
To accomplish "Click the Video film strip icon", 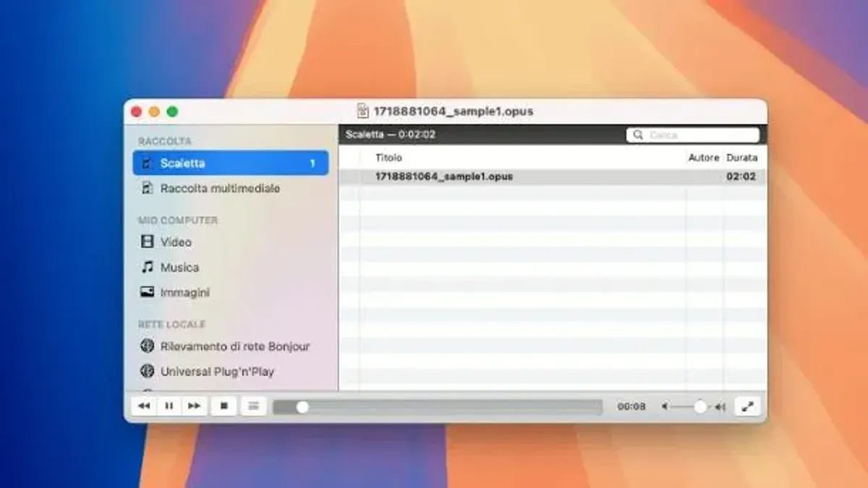I will pyautogui.click(x=148, y=241).
